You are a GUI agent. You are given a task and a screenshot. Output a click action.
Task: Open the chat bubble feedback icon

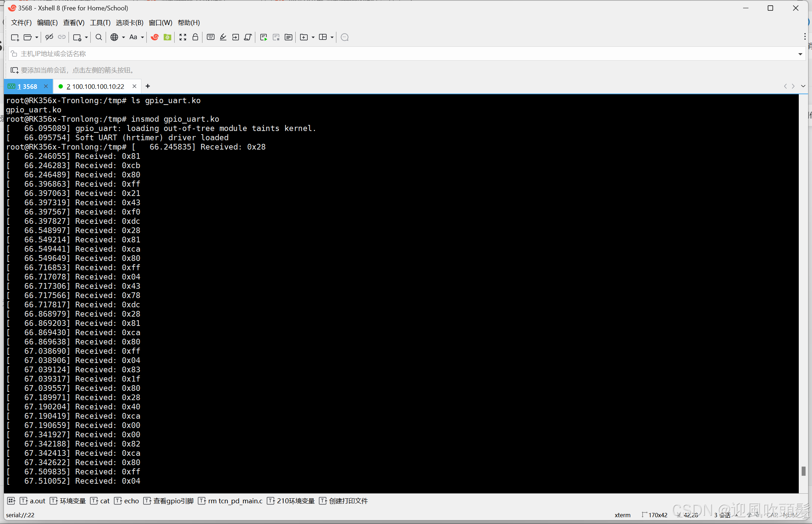click(345, 37)
